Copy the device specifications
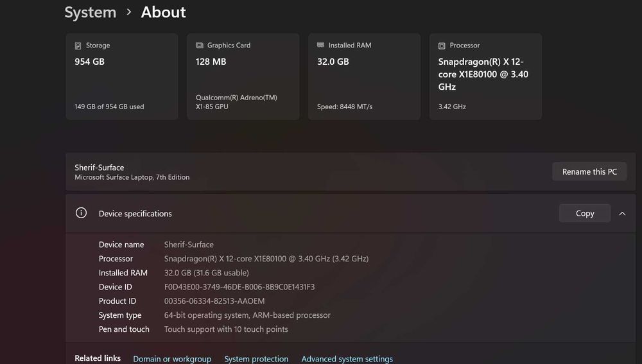 click(x=584, y=213)
